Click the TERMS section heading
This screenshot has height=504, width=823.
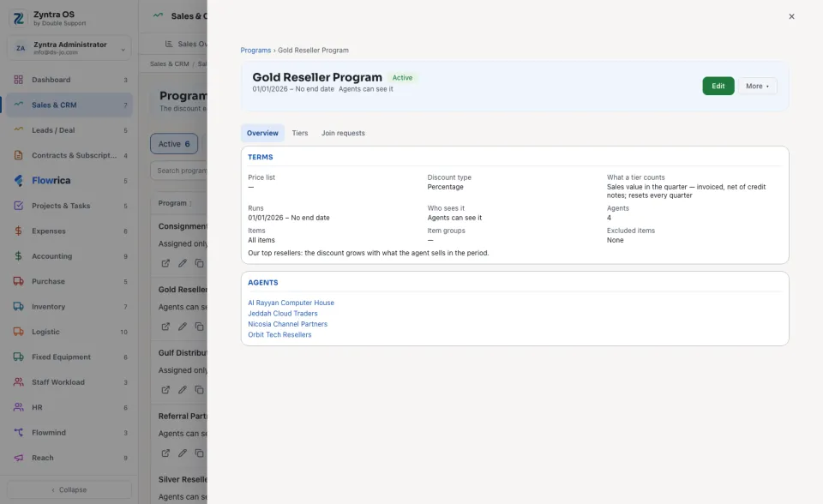[261, 157]
